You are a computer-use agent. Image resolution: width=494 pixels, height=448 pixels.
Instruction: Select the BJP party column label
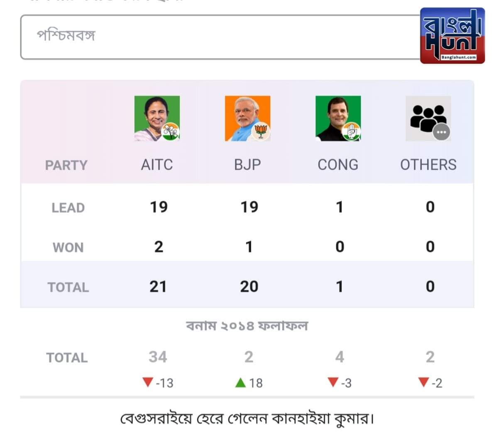(x=248, y=165)
